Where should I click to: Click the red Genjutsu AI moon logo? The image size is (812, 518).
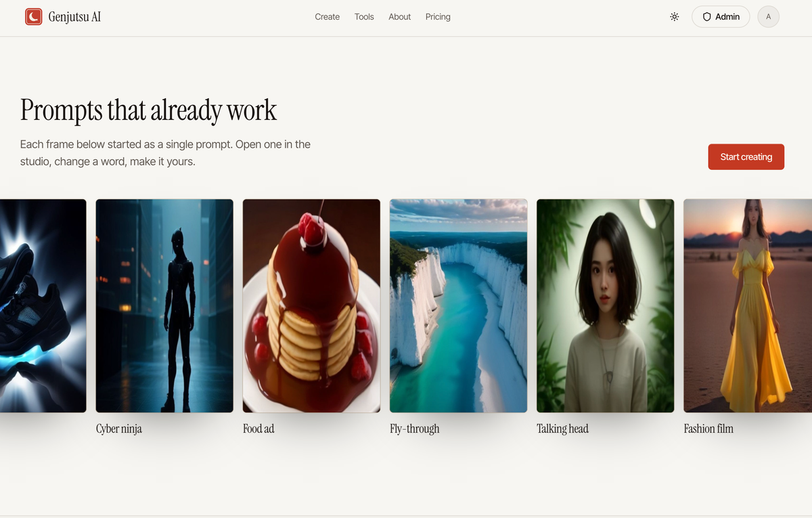coord(34,17)
